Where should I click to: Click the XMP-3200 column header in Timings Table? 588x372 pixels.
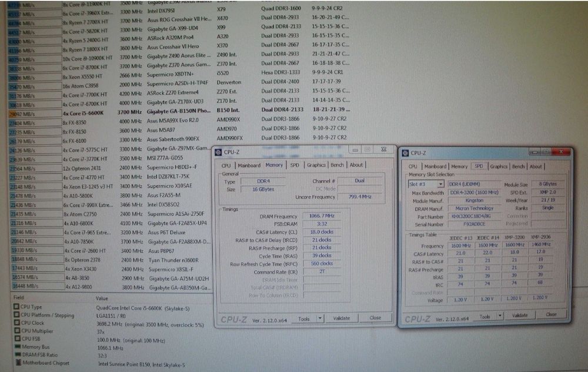[x=514, y=238]
